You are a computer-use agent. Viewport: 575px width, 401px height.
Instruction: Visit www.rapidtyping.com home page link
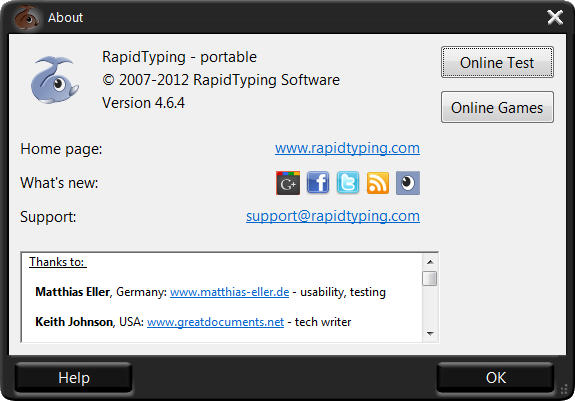pyautogui.click(x=347, y=148)
